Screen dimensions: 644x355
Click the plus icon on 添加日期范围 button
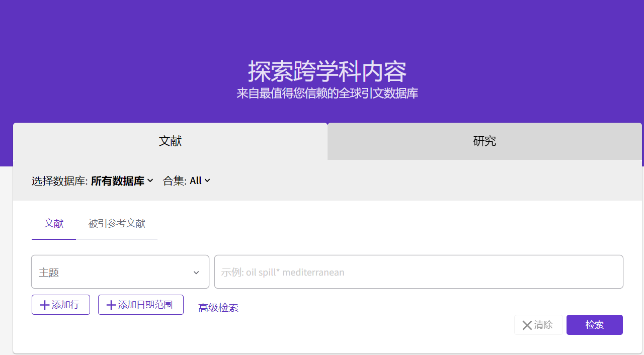tap(111, 304)
